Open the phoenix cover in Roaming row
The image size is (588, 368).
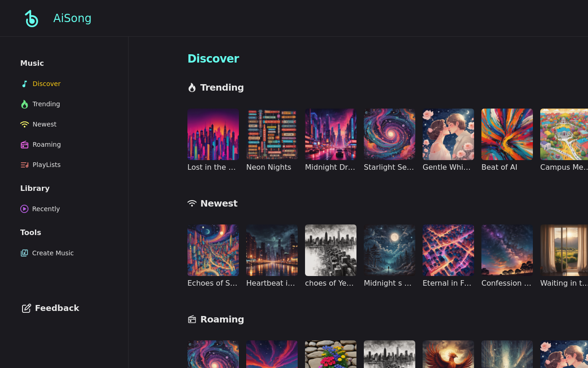coord(448,354)
